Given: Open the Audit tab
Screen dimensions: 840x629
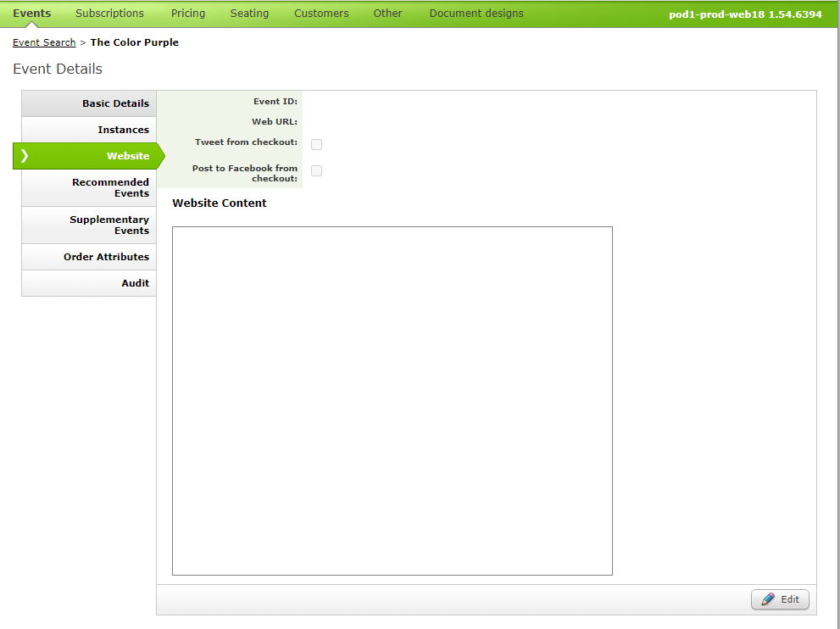Looking at the screenshot, I should tap(89, 283).
